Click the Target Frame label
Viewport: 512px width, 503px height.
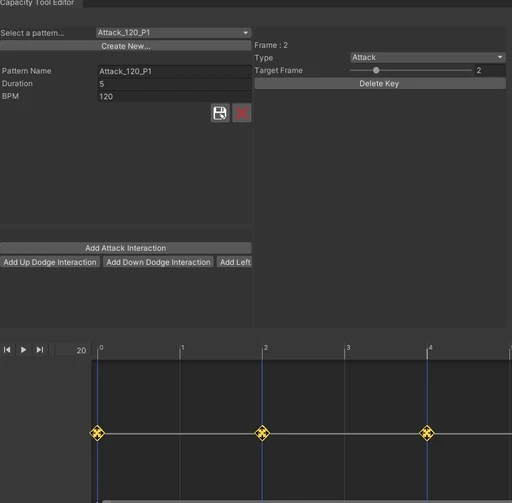click(279, 70)
